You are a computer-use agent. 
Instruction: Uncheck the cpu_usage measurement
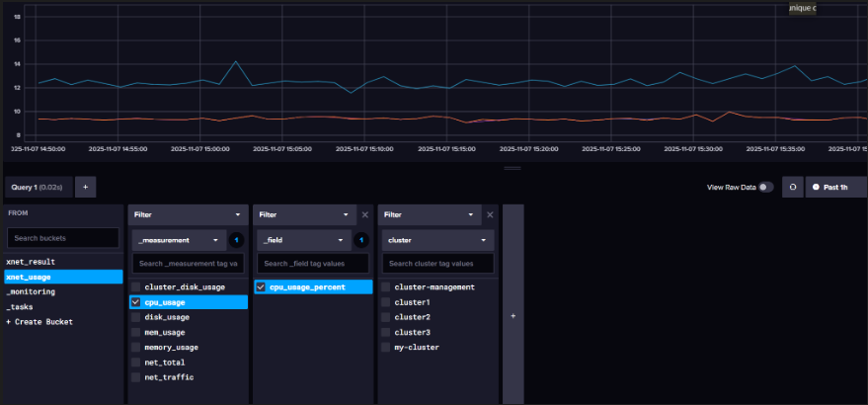click(x=136, y=302)
